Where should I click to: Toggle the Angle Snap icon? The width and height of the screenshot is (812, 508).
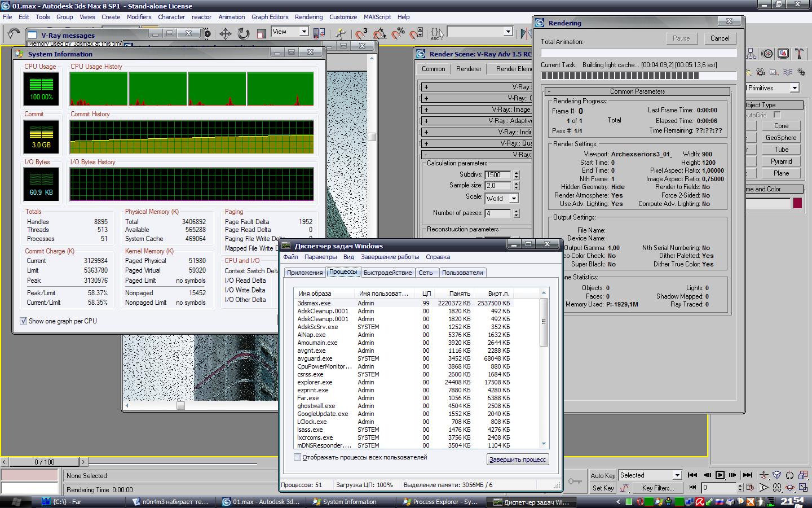pos(379,34)
